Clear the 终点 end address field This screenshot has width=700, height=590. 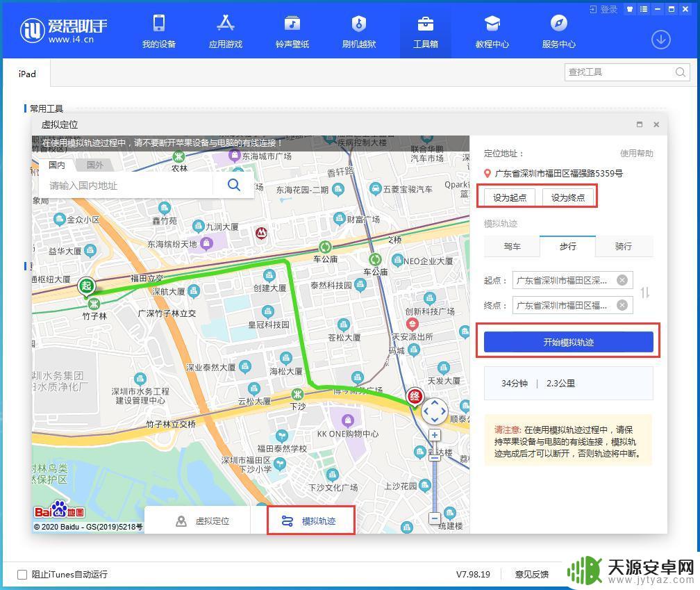(x=622, y=305)
